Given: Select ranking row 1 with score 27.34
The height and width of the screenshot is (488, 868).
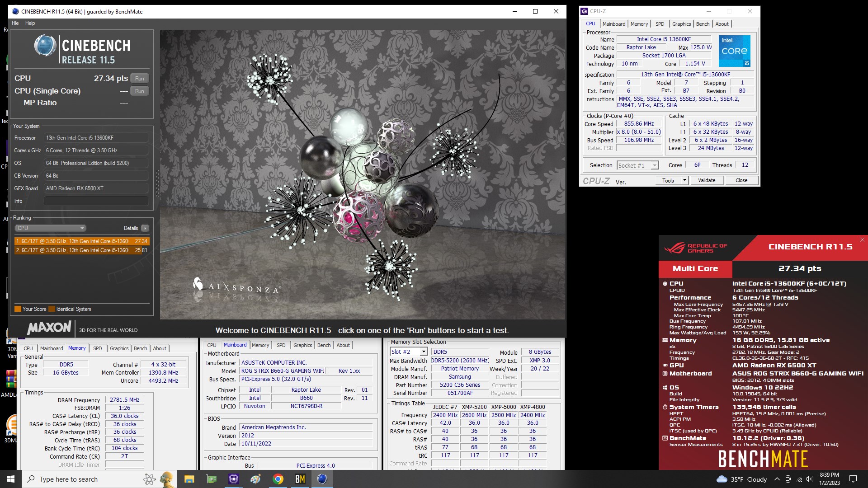Looking at the screenshot, I should (82, 241).
